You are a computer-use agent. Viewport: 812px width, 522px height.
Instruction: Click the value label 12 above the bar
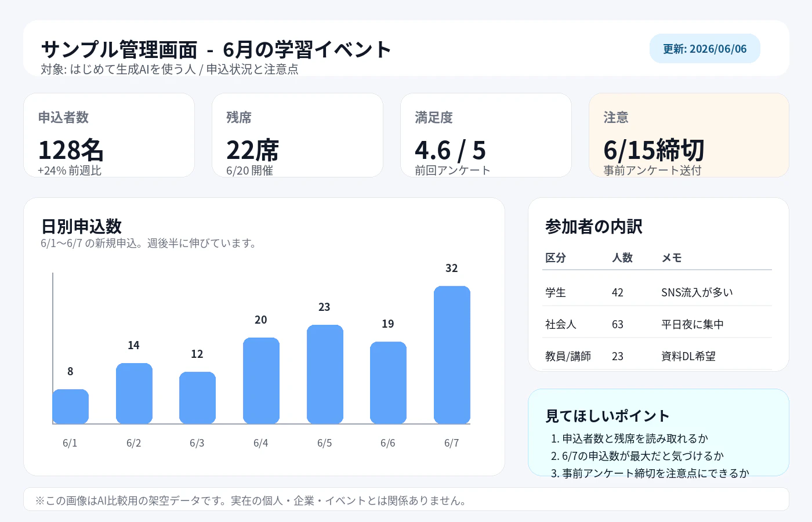point(197,354)
